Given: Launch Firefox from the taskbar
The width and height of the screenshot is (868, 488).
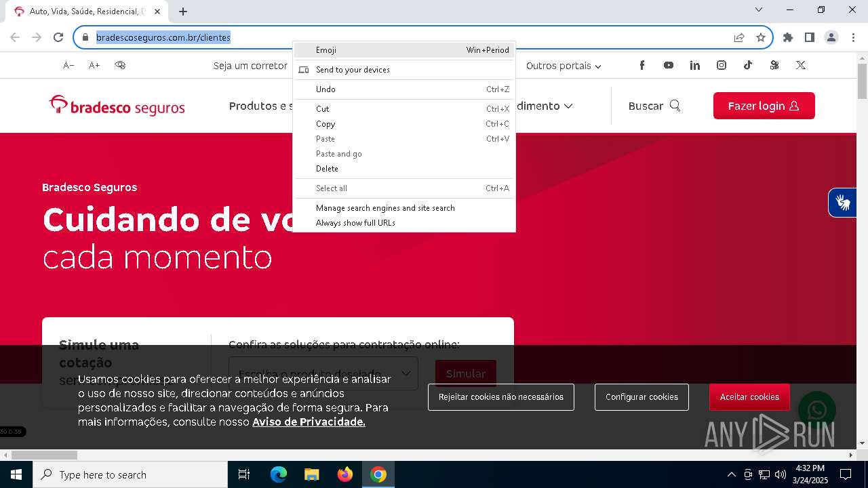Looking at the screenshot, I should [x=345, y=474].
